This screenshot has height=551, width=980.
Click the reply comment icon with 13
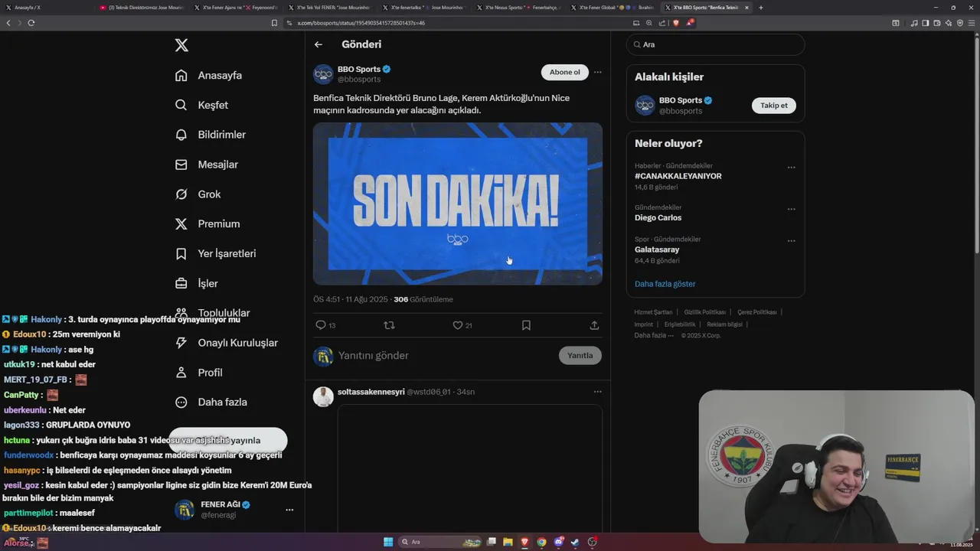325,325
